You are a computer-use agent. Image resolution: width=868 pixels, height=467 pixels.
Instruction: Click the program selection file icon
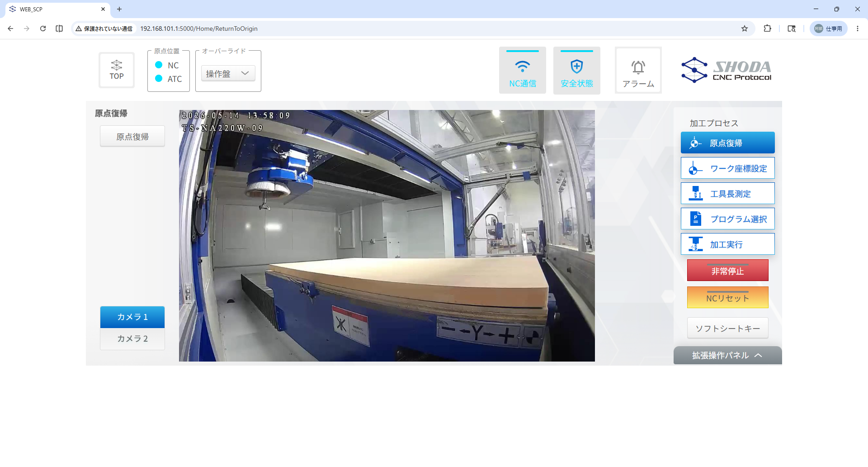[695, 219]
